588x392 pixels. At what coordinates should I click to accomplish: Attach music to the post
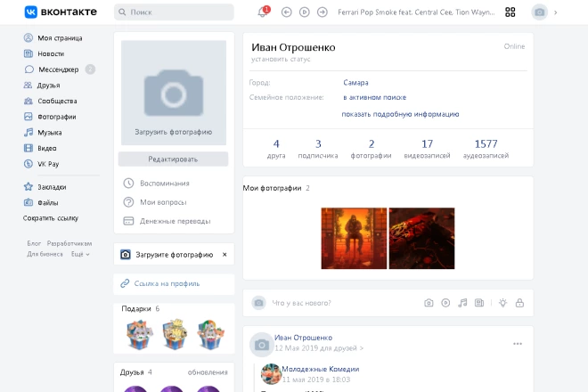coord(462,303)
